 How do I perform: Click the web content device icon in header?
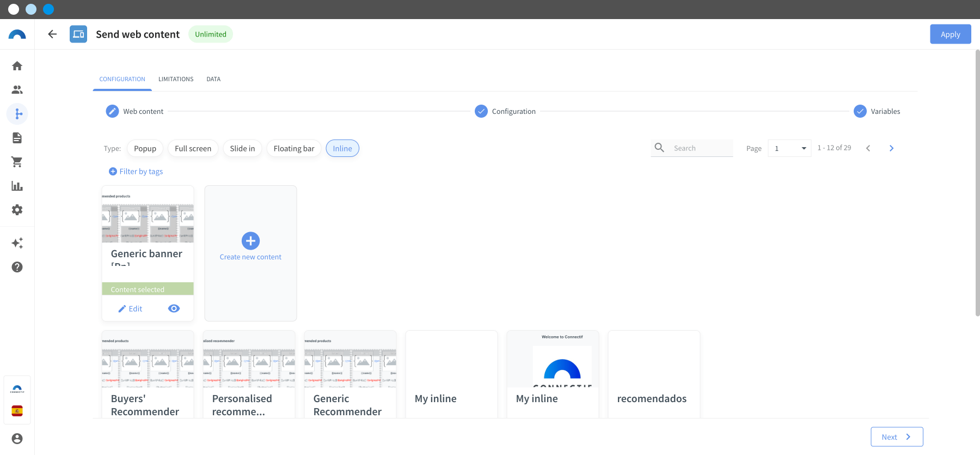[78, 34]
